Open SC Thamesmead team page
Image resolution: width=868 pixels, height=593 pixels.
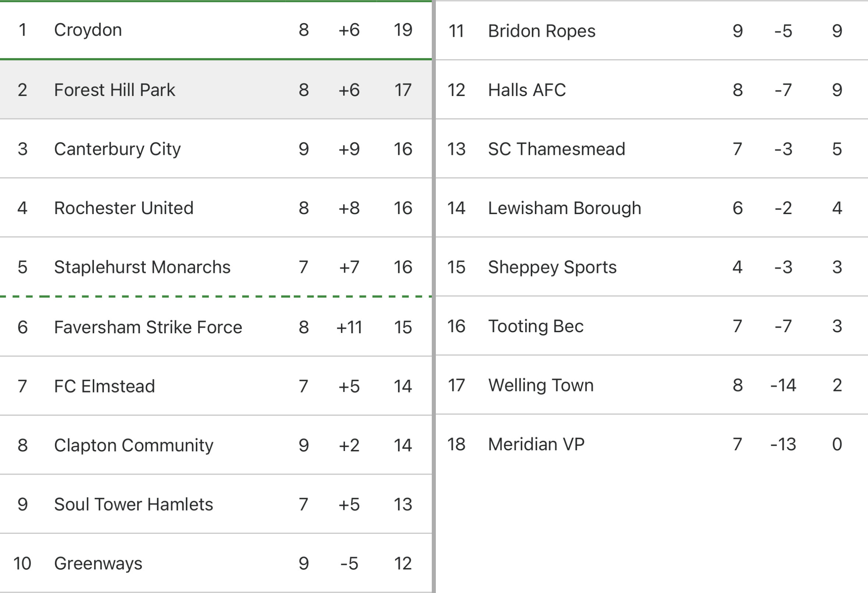pyautogui.click(x=652, y=149)
